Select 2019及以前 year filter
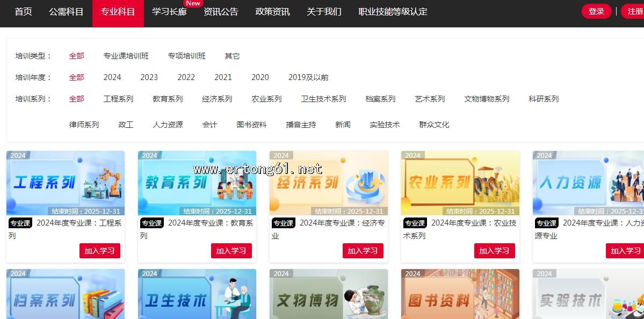 (308, 77)
